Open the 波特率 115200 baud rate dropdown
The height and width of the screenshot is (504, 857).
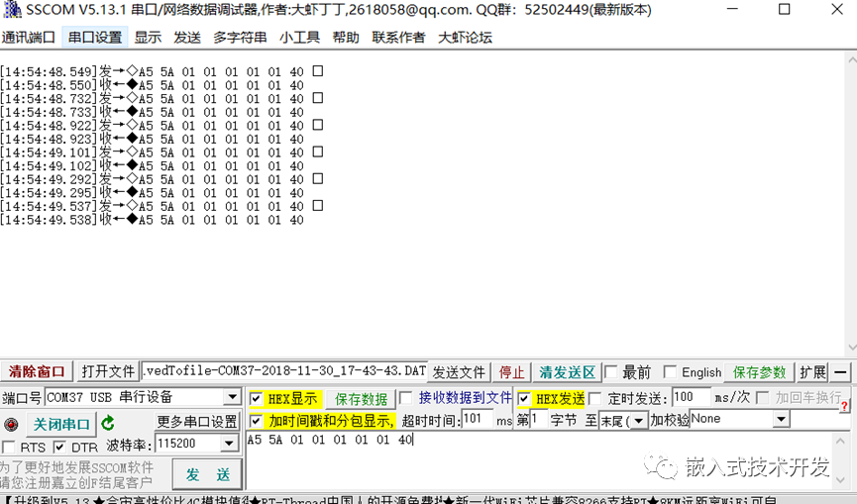point(230,444)
